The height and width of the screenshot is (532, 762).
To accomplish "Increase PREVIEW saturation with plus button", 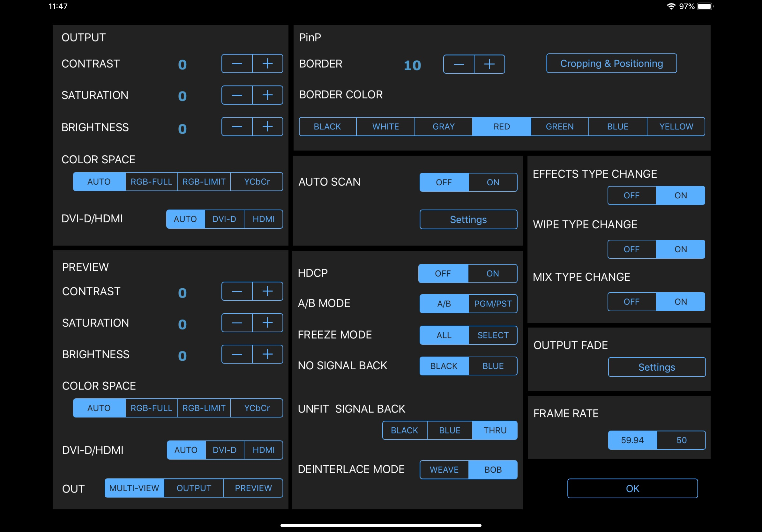I will click(x=267, y=323).
